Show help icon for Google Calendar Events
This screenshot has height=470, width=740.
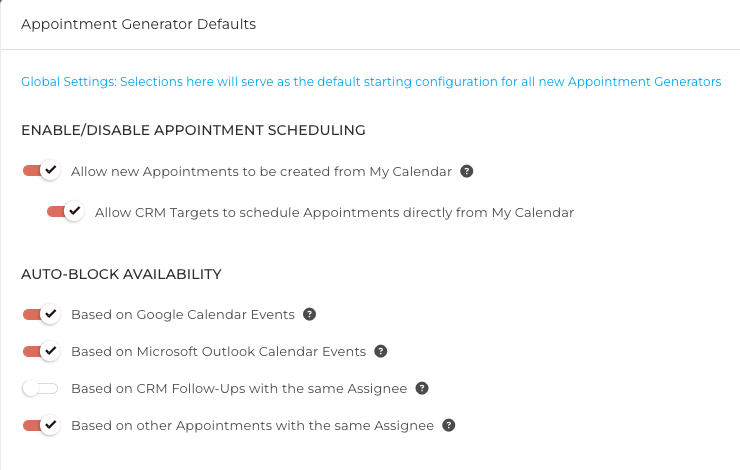309,314
